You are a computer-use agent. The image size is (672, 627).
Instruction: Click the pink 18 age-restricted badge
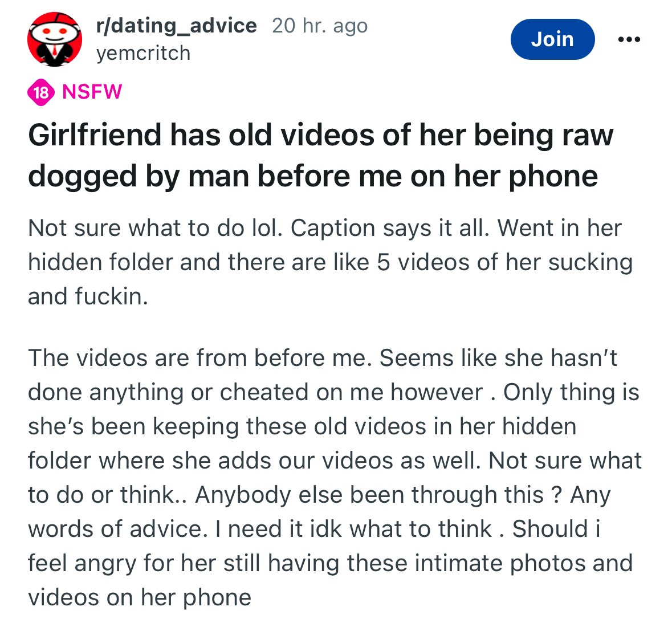pyautogui.click(x=41, y=92)
